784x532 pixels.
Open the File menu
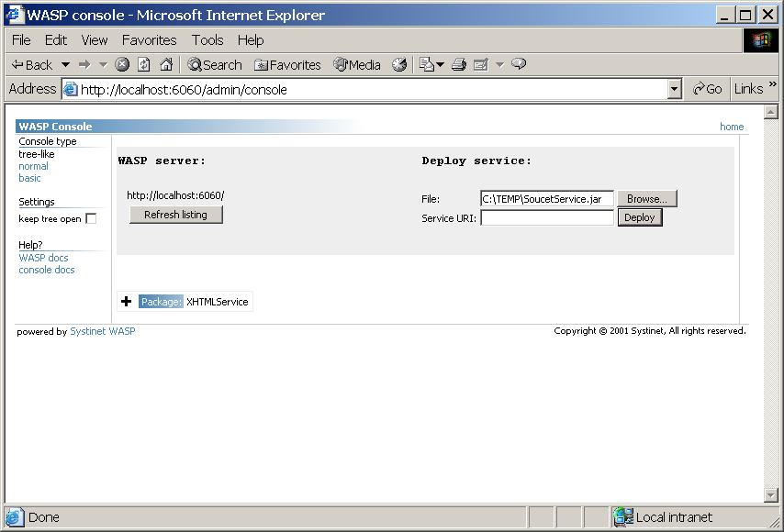coord(21,40)
